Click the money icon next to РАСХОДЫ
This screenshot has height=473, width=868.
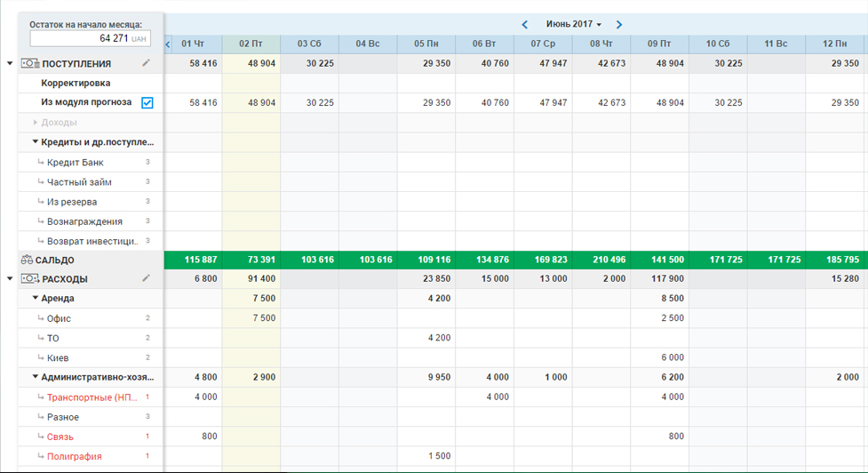(30, 279)
